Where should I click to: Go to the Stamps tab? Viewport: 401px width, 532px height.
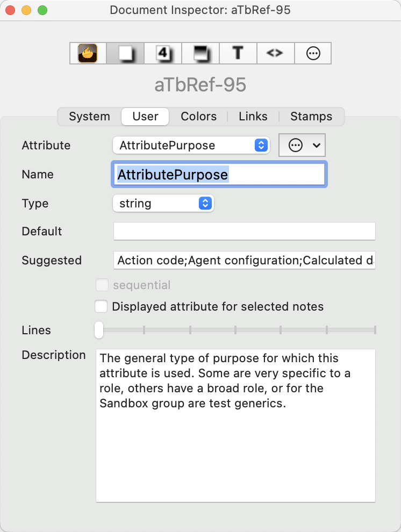tap(311, 117)
